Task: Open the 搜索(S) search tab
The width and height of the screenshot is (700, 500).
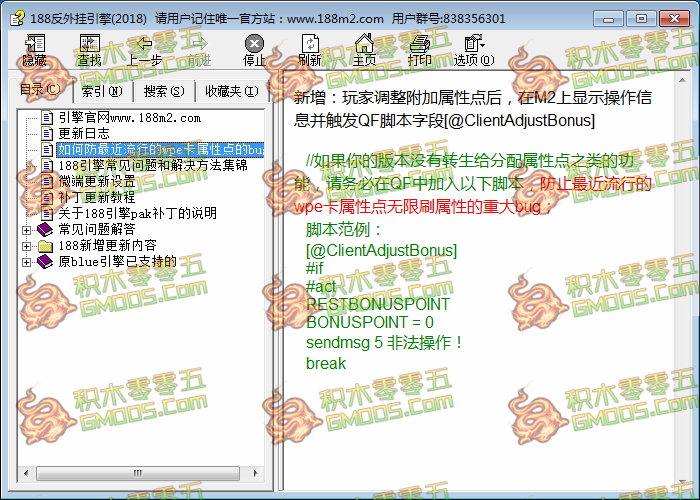Action: (x=164, y=92)
